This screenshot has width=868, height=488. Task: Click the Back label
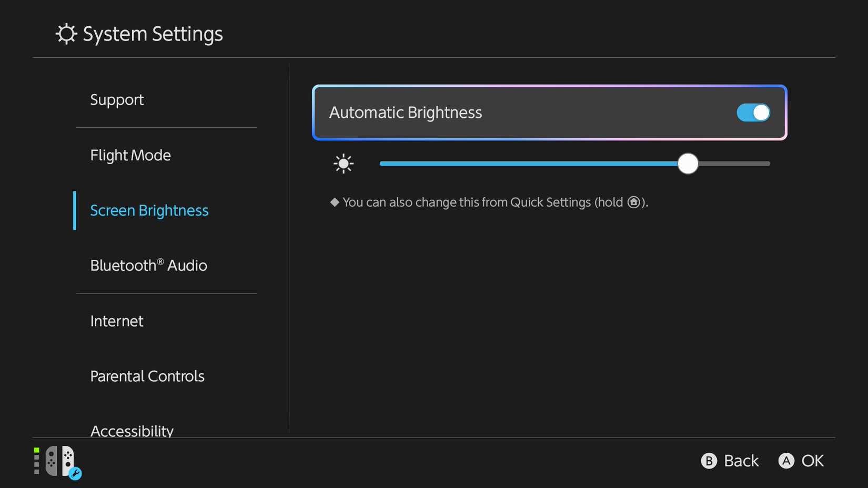741,461
